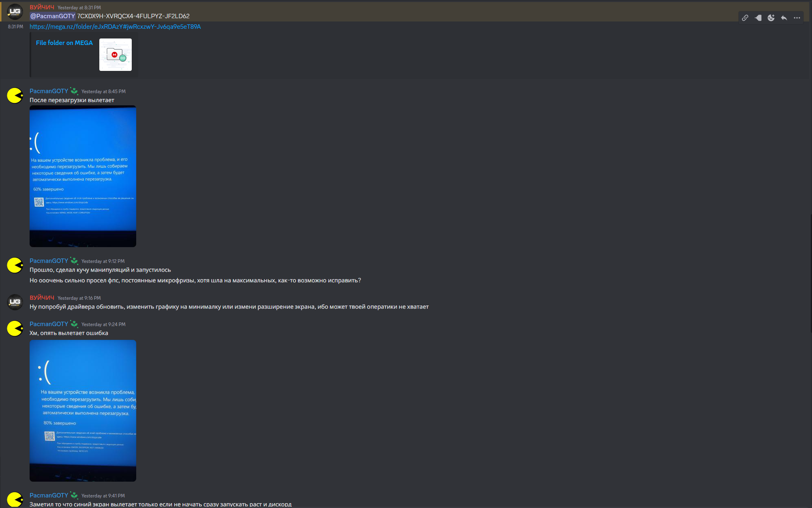
Task: Open the mega.nz folder hyperlink
Action: [115, 27]
